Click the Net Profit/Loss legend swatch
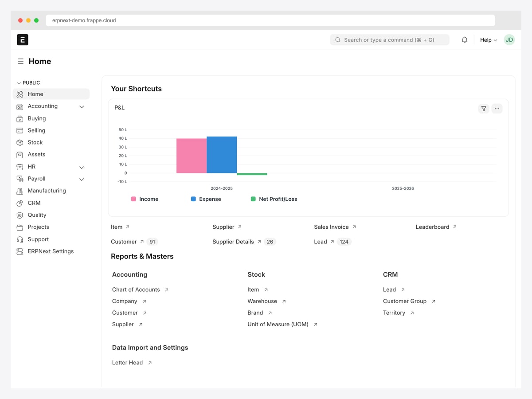This screenshot has width=532, height=399. [x=253, y=199]
